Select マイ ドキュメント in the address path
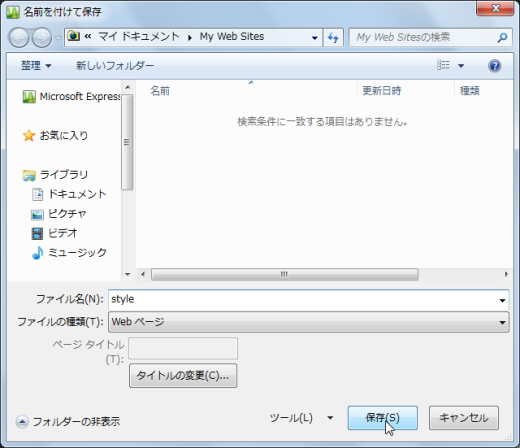This screenshot has height=448, width=520. click(x=139, y=36)
